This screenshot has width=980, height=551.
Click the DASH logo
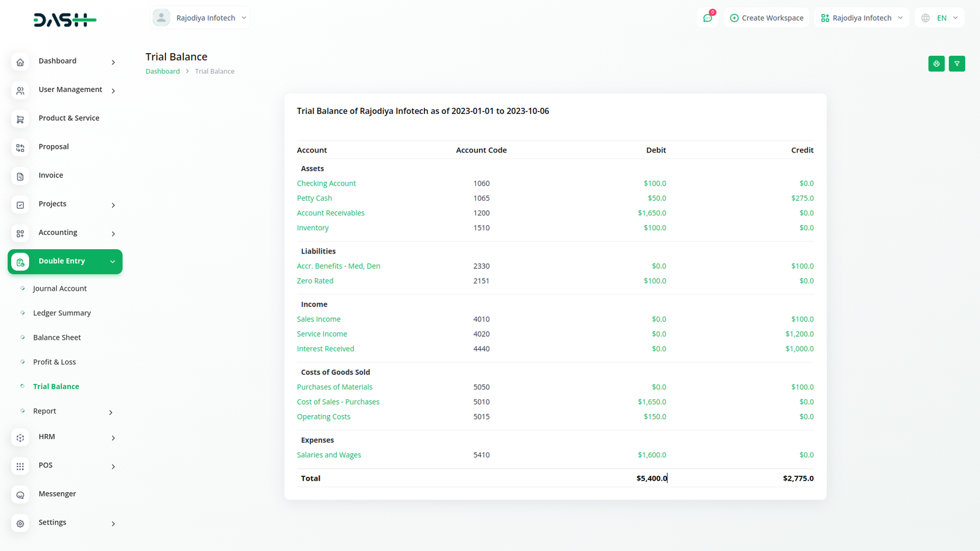pyautogui.click(x=64, y=20)
